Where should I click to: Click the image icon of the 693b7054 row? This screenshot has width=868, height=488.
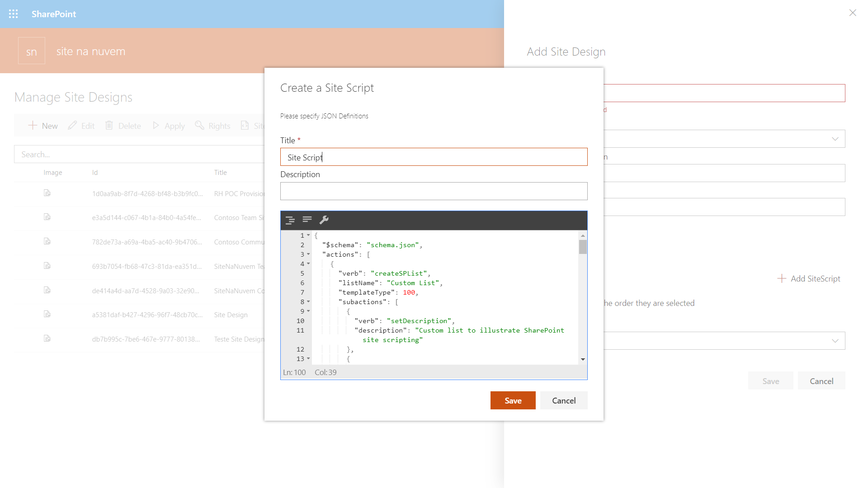tap(47, 266)
